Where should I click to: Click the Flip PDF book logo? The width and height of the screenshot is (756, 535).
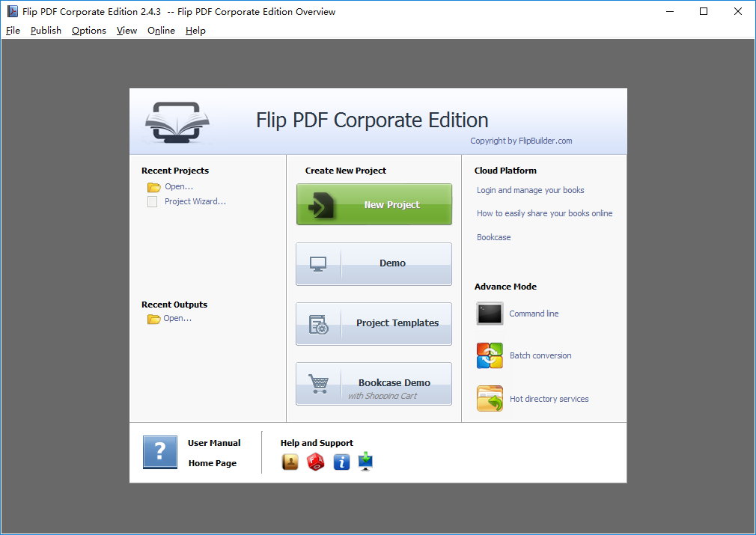pyautogui.click(x=177, y=122)
